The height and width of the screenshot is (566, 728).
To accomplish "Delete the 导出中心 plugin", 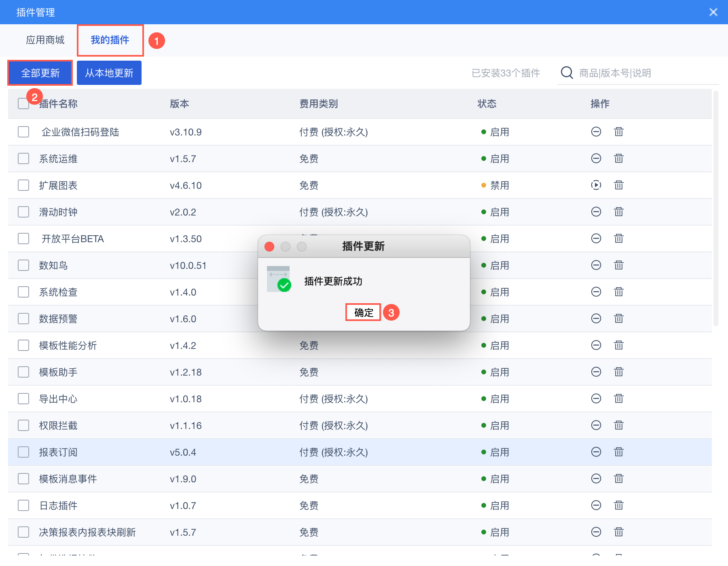I will pos(619,399).
